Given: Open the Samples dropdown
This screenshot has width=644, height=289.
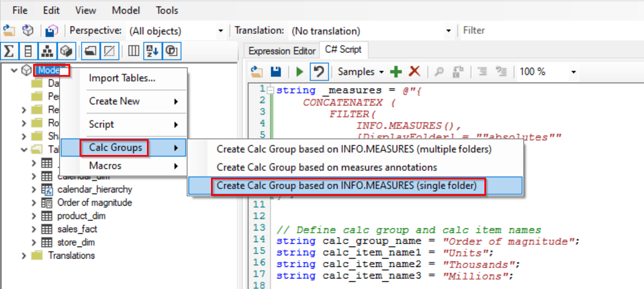Looking at the screenshot, I should coord(361,72).
